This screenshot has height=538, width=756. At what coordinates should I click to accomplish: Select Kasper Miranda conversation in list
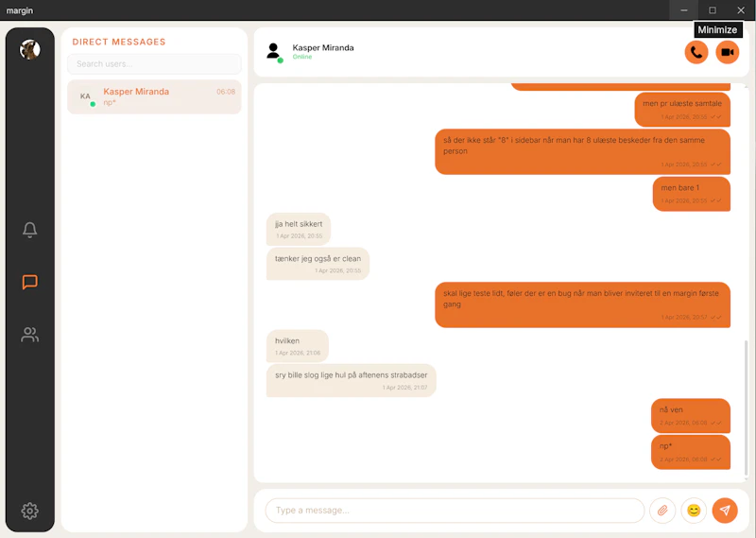click(x=154, y=96)
